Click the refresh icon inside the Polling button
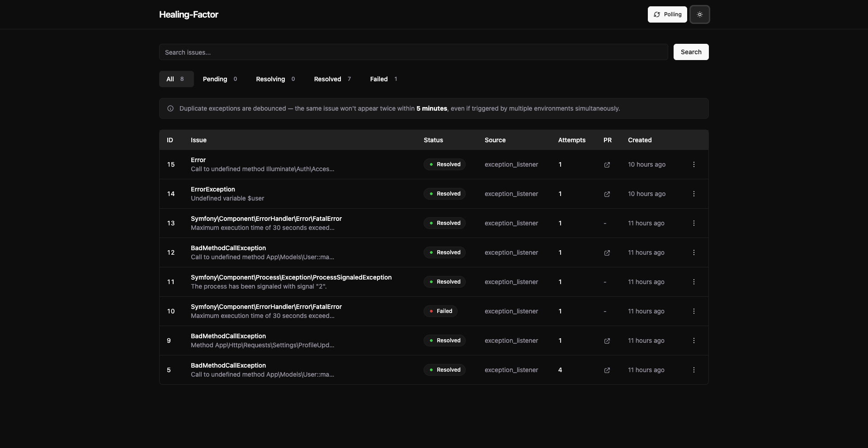Image resolution: width=868 pixels, height=448 pixels. click(x=657, y=14)
